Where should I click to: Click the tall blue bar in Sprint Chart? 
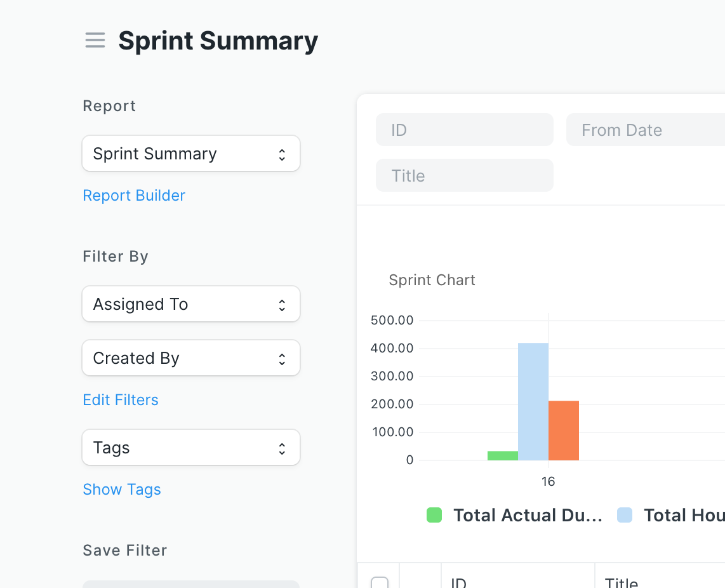[533, 400]
